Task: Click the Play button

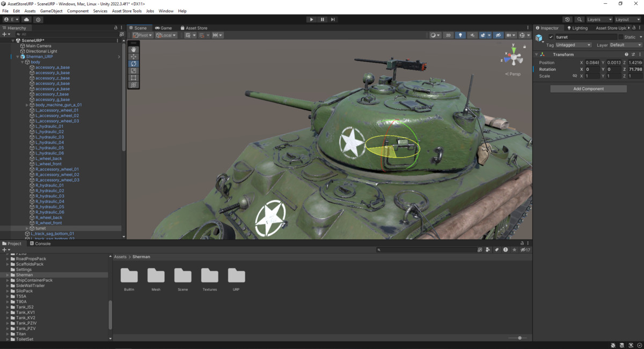Action: click(x=311, y=19)
